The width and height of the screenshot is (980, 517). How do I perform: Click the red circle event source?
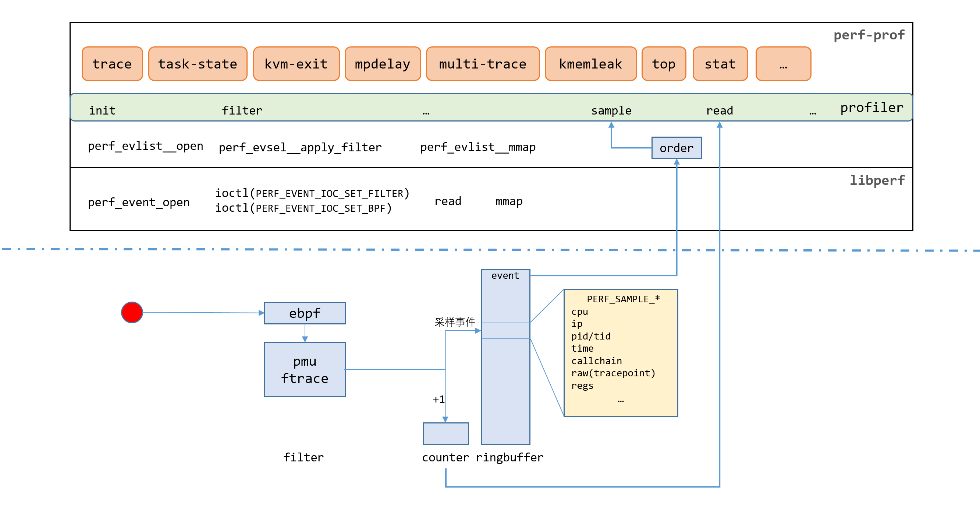(x=132, y=313)
